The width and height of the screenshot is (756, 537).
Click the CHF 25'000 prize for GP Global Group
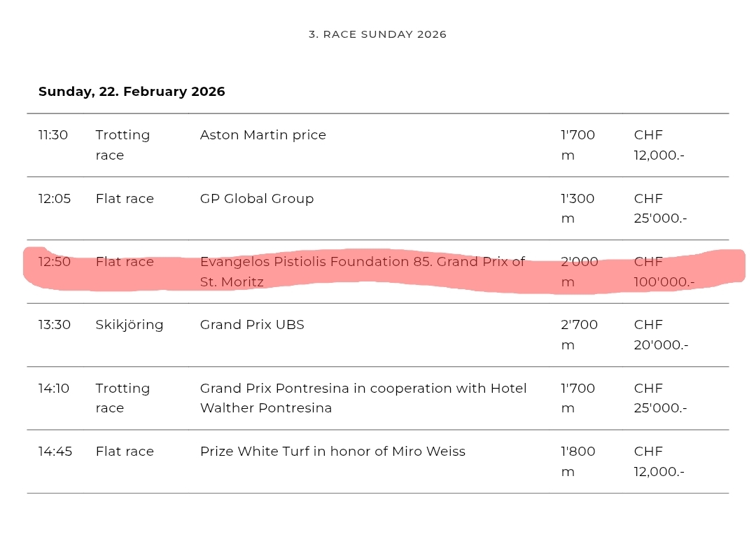point(660,208)
